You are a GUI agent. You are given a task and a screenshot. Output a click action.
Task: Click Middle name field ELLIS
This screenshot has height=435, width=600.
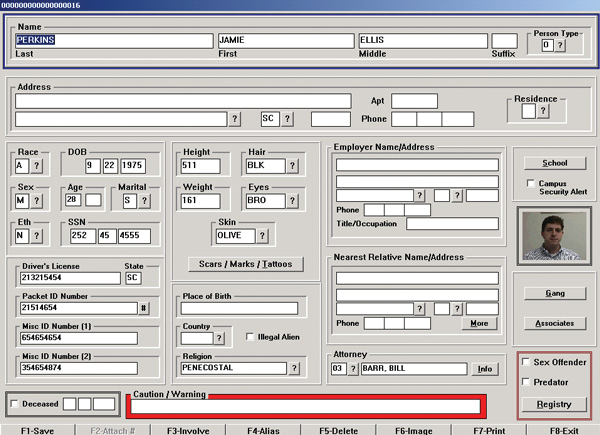(423, 41)
